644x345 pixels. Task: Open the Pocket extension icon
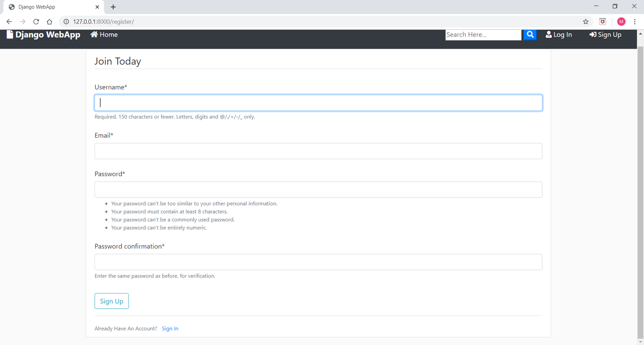tap(603, 22)
